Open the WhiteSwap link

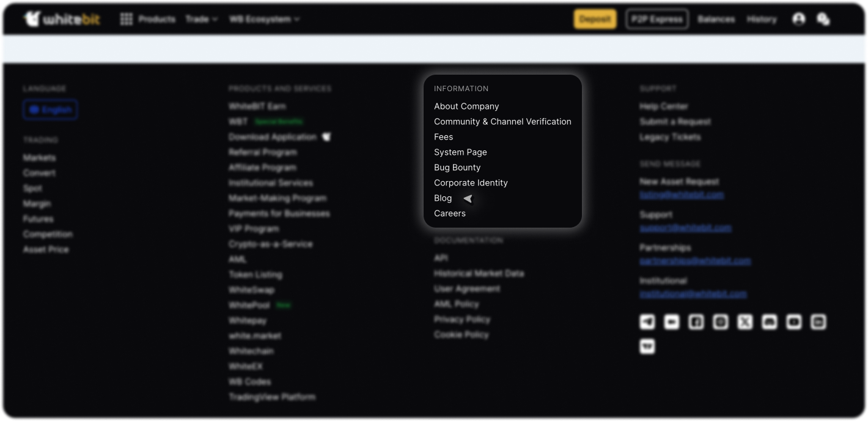coord(252,290)
